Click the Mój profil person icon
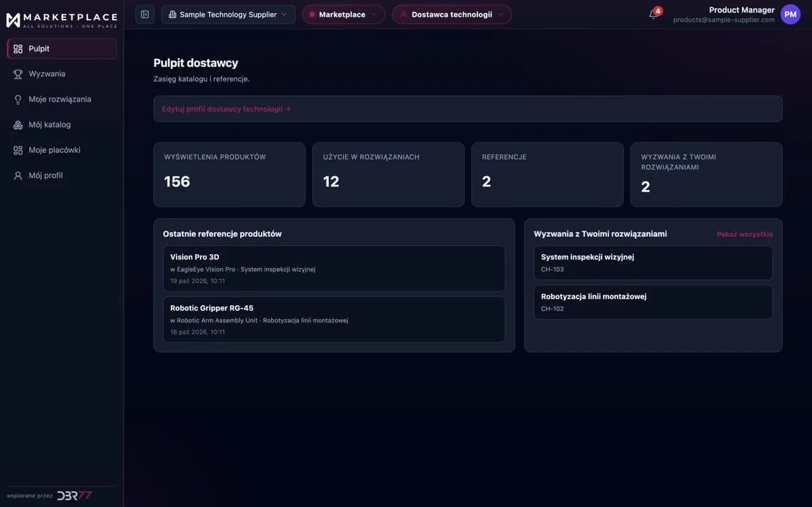This screenshot has height=507, width=812. click(x=18, y=175)
